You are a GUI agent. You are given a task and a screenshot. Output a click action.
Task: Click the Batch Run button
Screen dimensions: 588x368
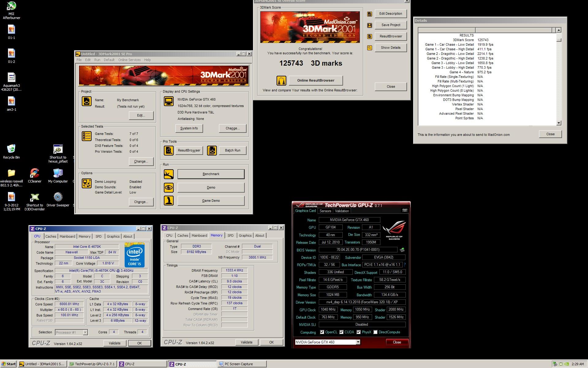[232, 150]
